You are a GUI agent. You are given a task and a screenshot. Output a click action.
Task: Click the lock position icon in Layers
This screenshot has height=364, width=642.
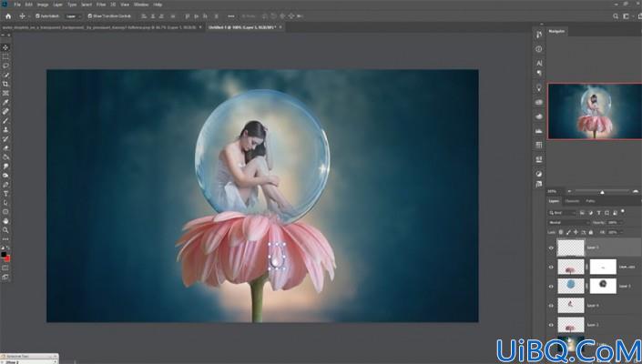tap(576, 232)
